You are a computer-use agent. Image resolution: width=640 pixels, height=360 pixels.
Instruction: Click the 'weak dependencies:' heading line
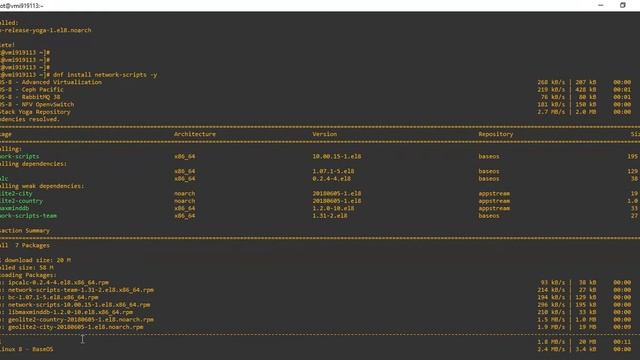pyautogui.click(x=42, y=186)
